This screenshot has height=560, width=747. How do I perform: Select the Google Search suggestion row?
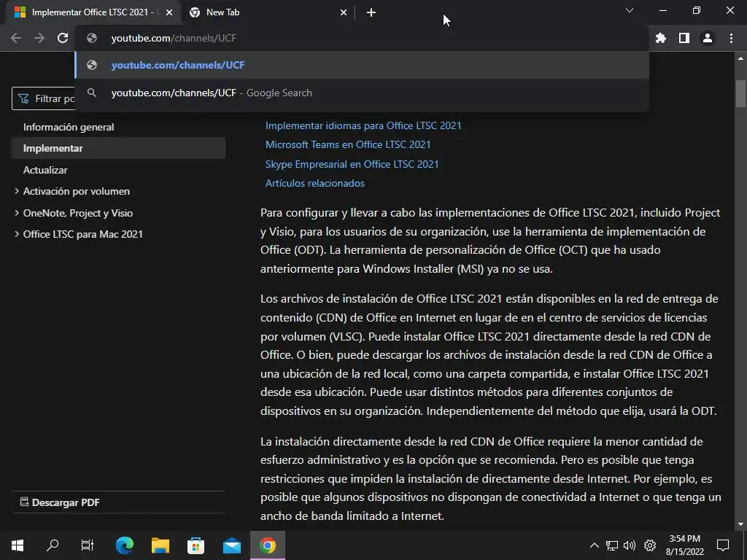[362, 93]
